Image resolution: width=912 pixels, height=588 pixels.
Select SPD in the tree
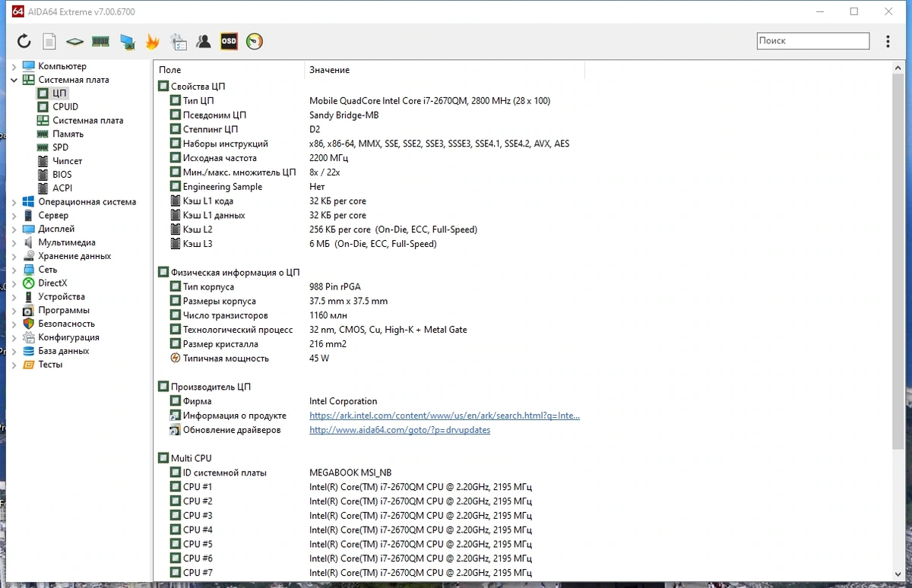[60, 147]
